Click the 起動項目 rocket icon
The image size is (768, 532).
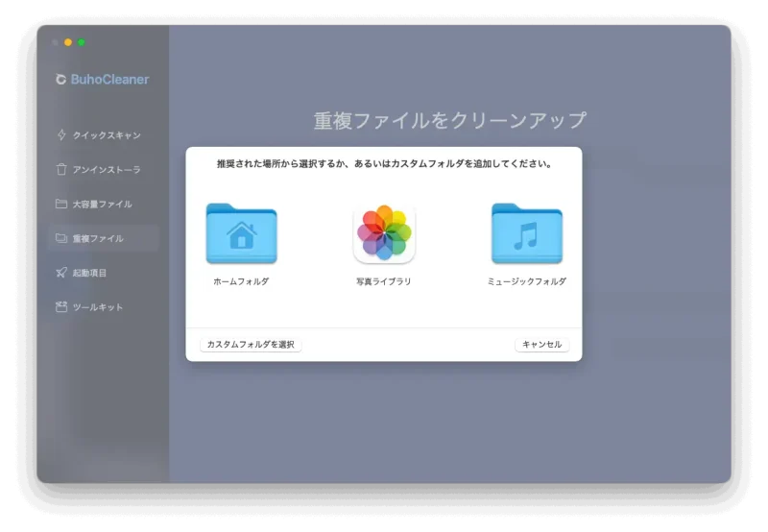pyautogui.click(x=61, y=273)
